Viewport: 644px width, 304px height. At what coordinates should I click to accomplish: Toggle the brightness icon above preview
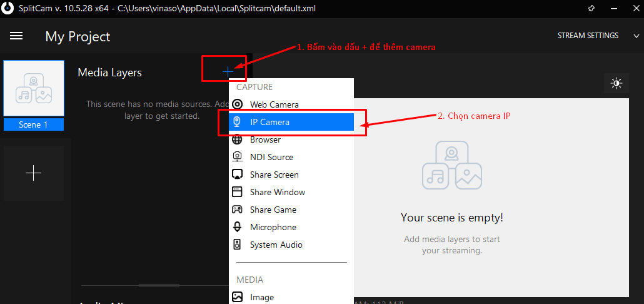(616, 83)
